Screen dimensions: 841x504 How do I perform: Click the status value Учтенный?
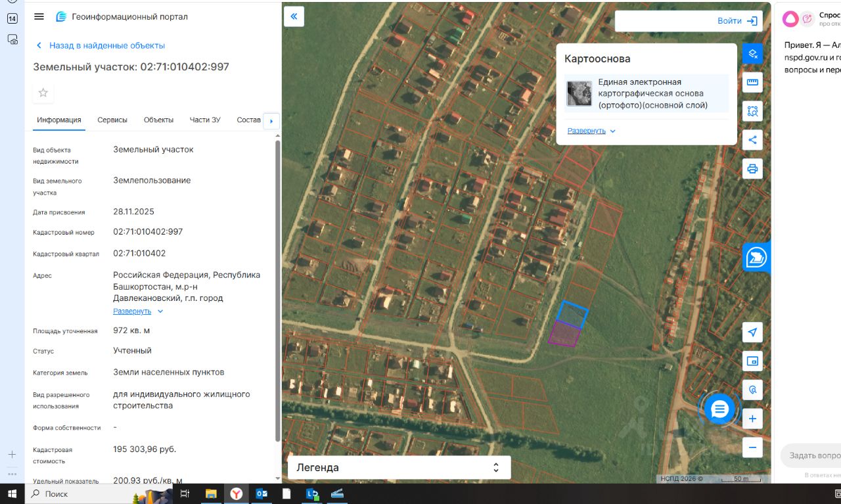(x=132, y=351)
